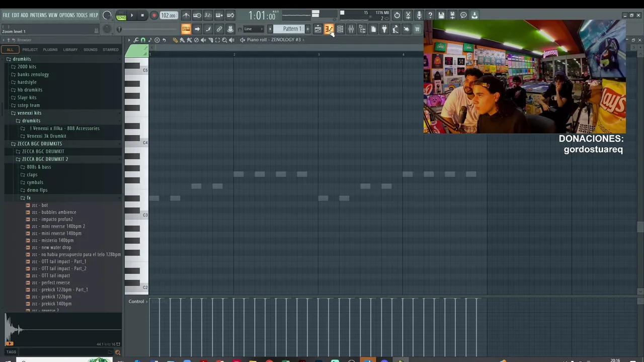Open audio editor scissors icon
Image resolution: width=644 pixels, height=362 pixels.
coord(408,15)
